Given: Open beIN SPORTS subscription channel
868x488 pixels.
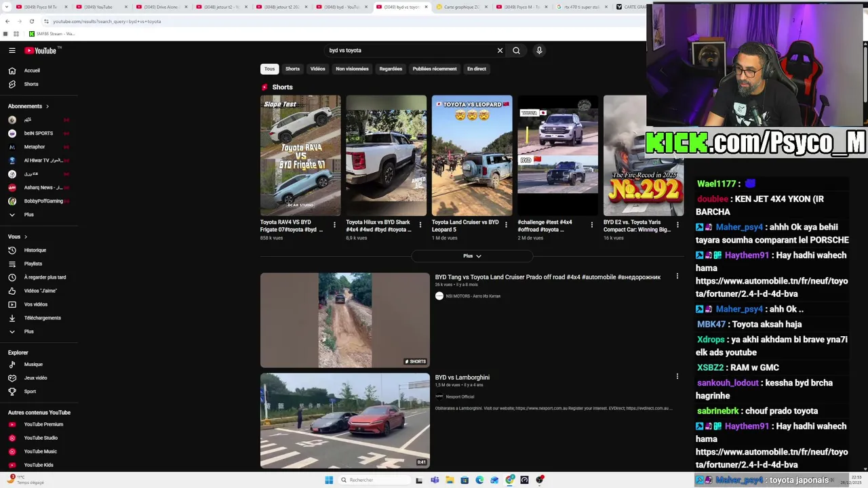Looking at the screenshot, I should coord(39,134).
